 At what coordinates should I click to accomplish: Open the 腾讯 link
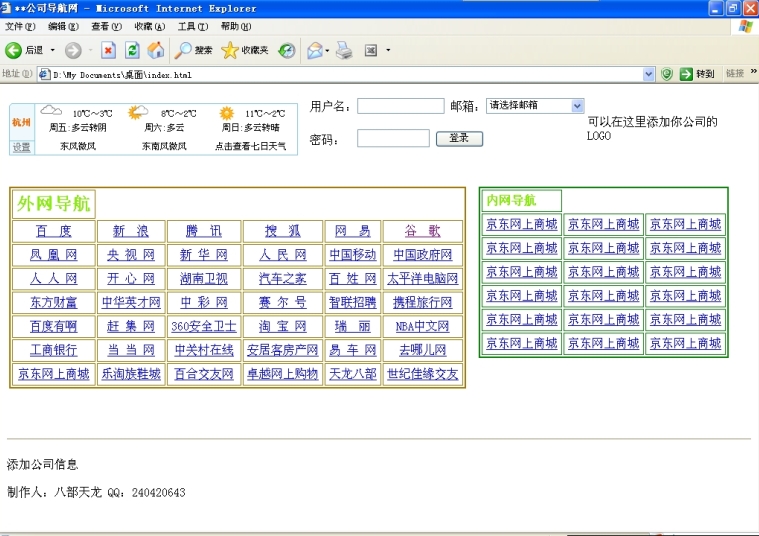(x=204, y=231)
